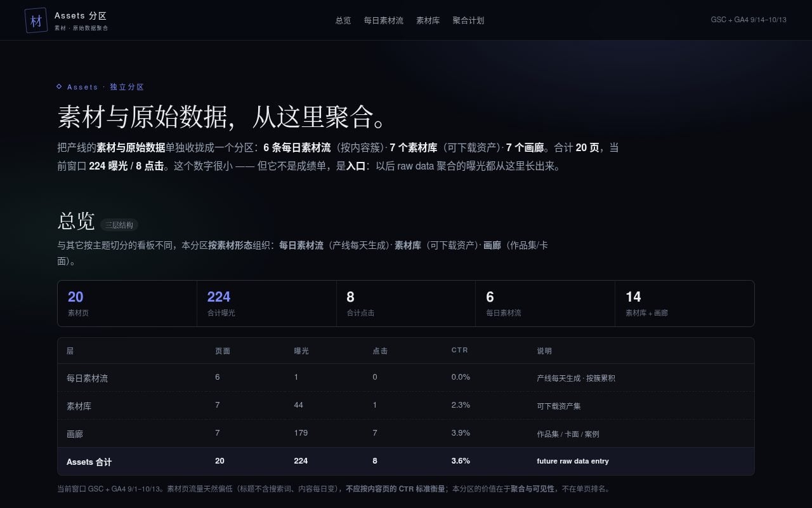Viewport: 812px width, 508px height.
Task: Click the 材 logo icon
Action: point(36,20)
